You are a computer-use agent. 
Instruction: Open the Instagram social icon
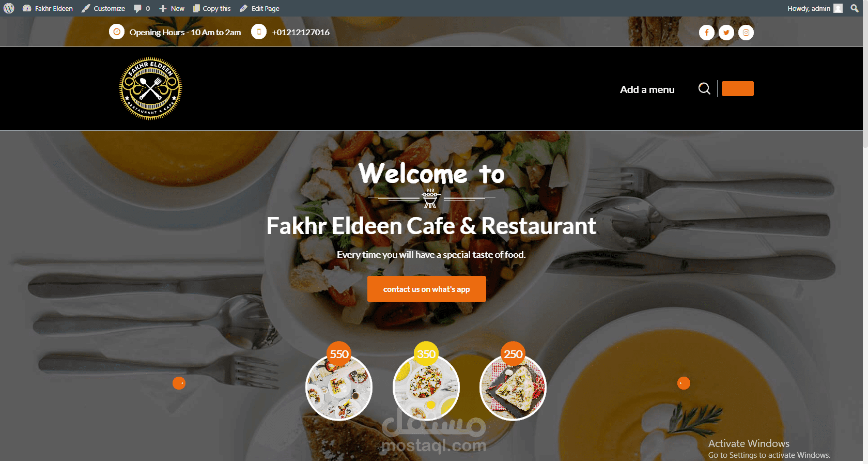[x=746, y=33]
